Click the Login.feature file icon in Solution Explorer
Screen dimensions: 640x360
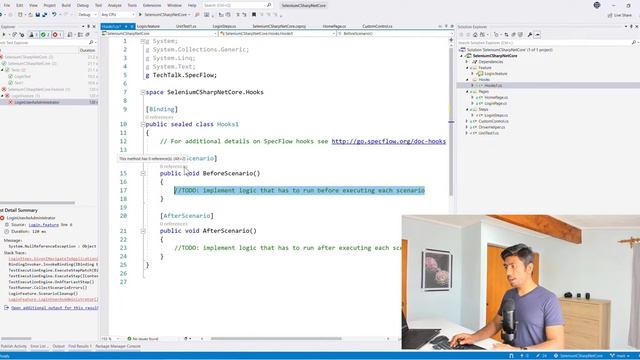(x=481, y=74)
